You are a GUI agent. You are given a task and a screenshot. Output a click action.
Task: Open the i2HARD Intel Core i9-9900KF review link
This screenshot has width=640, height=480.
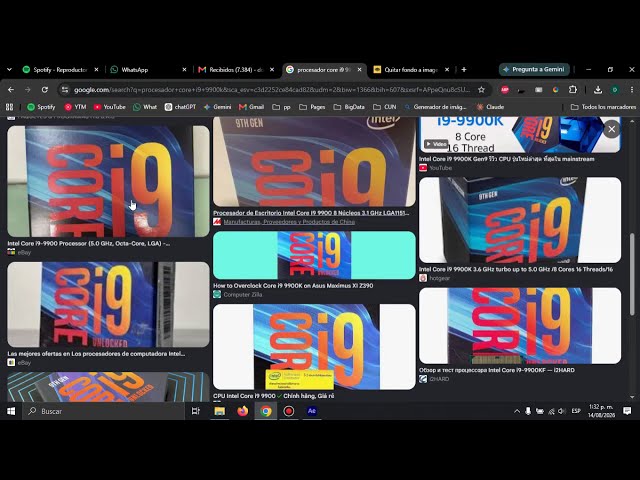point(497,370)
